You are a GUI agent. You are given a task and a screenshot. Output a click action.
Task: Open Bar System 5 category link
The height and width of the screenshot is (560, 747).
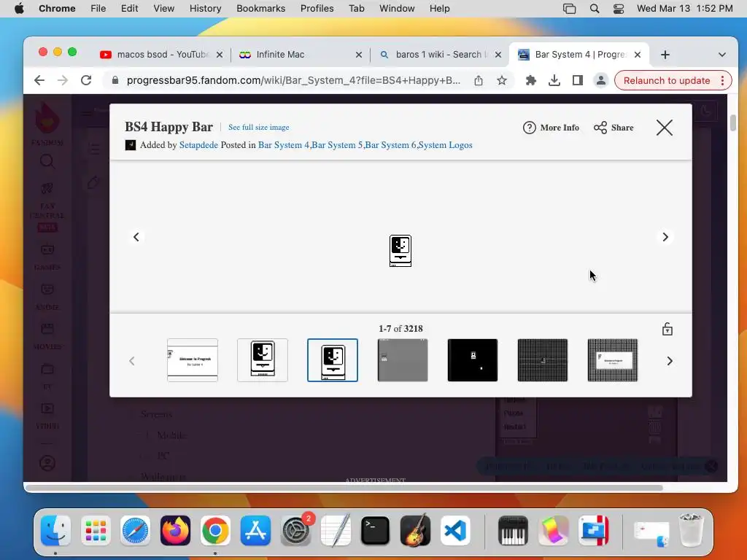click(337, 145)
